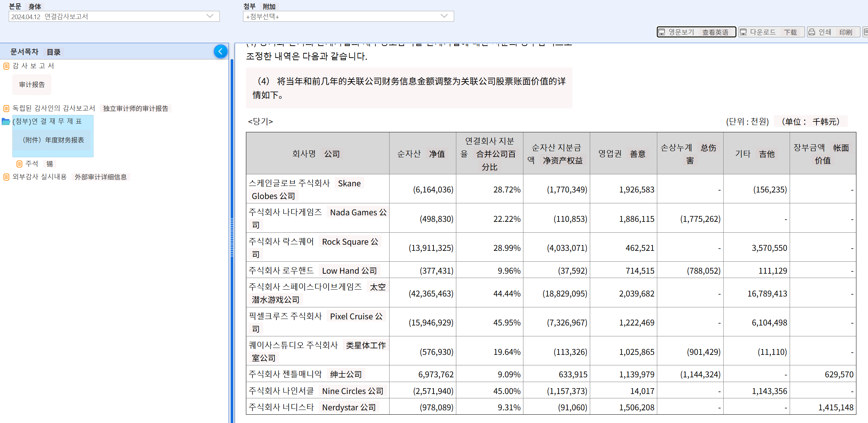Click the blue folder icon for 연결재무제표
Viewport: 868px width, 423px height.
point(6,121)
